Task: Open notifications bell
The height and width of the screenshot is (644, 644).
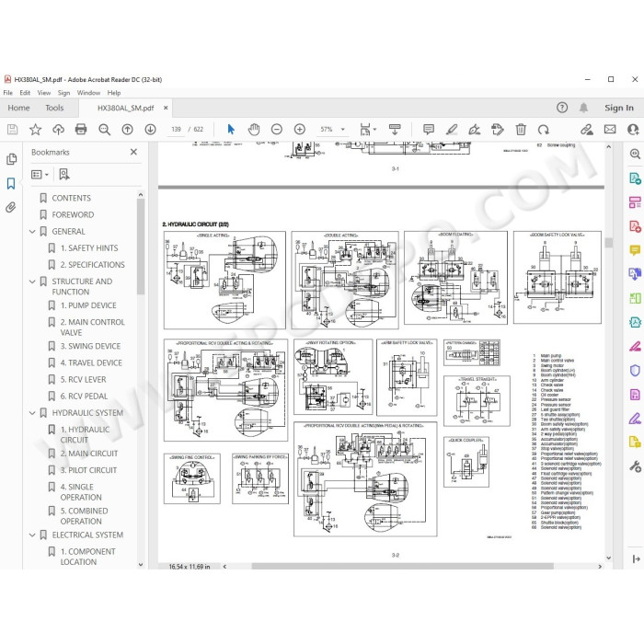Action: tap(583, 108)
